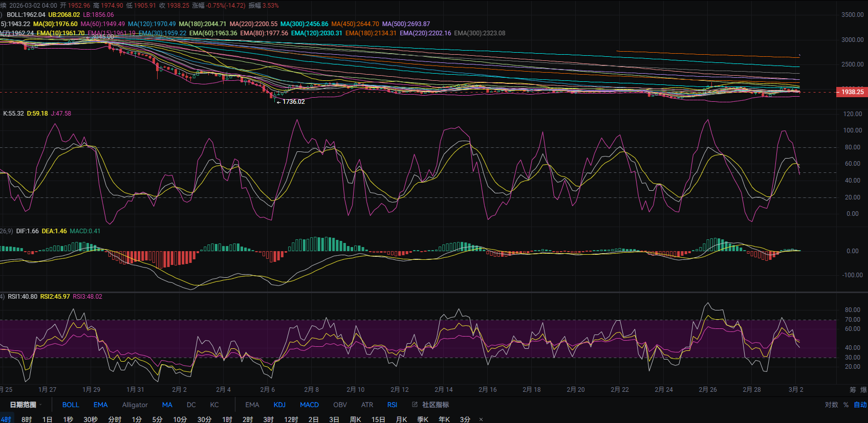Screen dimensions: 868x423
Task: Enable the Alligator indicator
Action: [x=135, y=405]
